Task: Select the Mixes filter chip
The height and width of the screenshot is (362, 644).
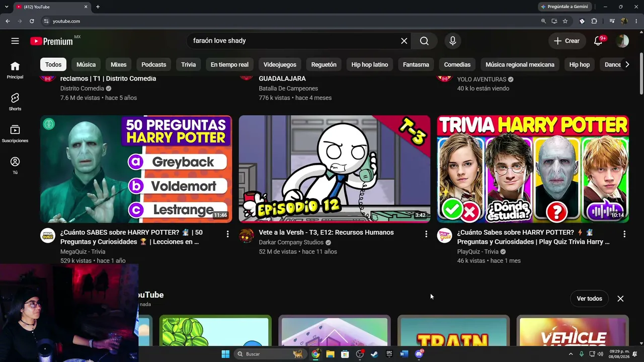Action: [x=119, y=64]
